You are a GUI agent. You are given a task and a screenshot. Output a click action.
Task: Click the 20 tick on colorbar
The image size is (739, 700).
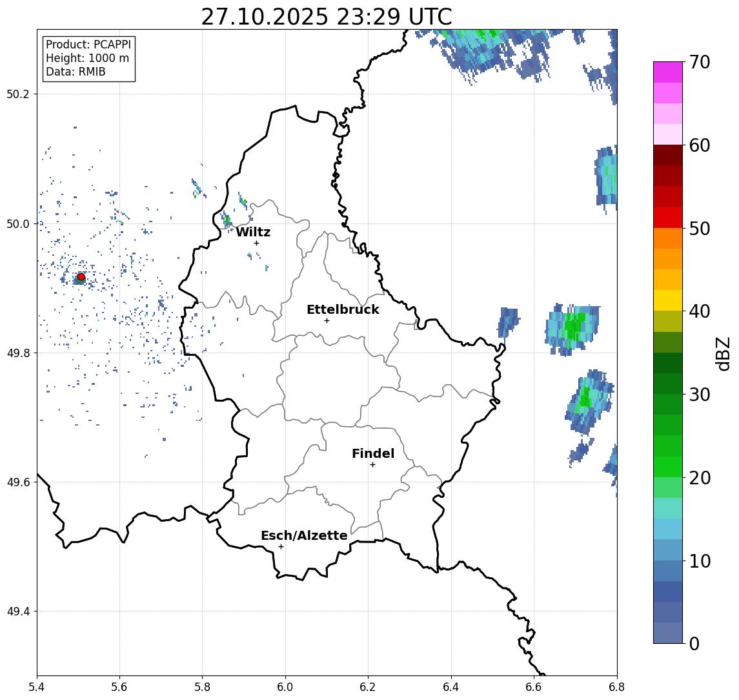coord(700,477)
